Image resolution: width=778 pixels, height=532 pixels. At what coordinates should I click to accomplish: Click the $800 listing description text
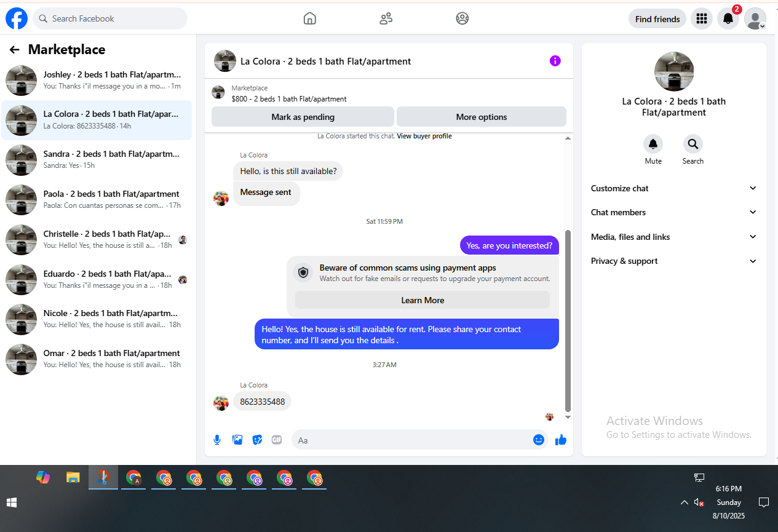(289, 98)
